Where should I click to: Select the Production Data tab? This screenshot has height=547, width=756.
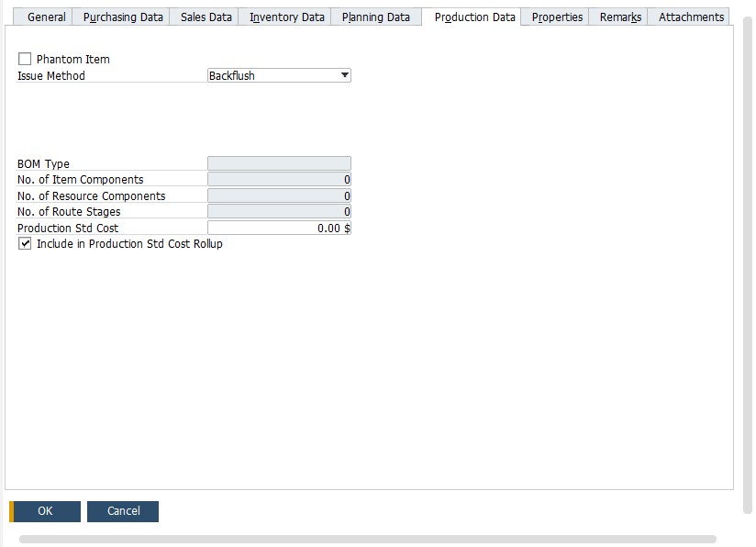(472, 17)
